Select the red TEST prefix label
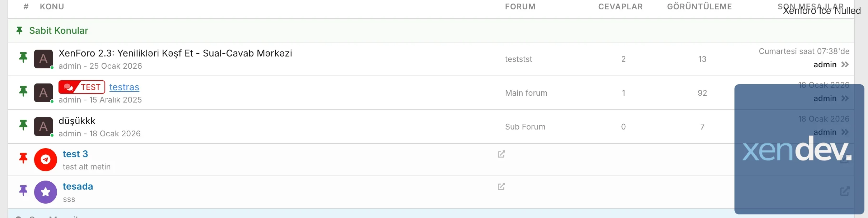This screenshot has width=868, height=218. coord(82,87)
